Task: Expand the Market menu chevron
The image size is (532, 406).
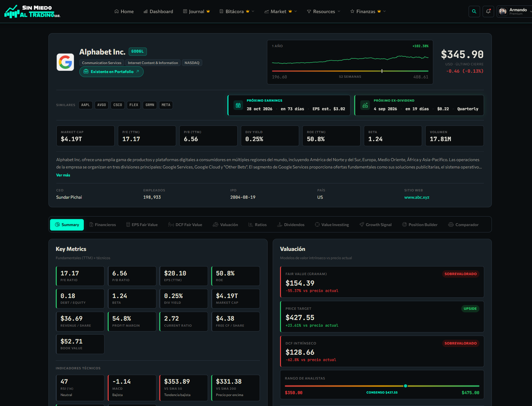Action: pyautogui.click(x=296, y=11)
